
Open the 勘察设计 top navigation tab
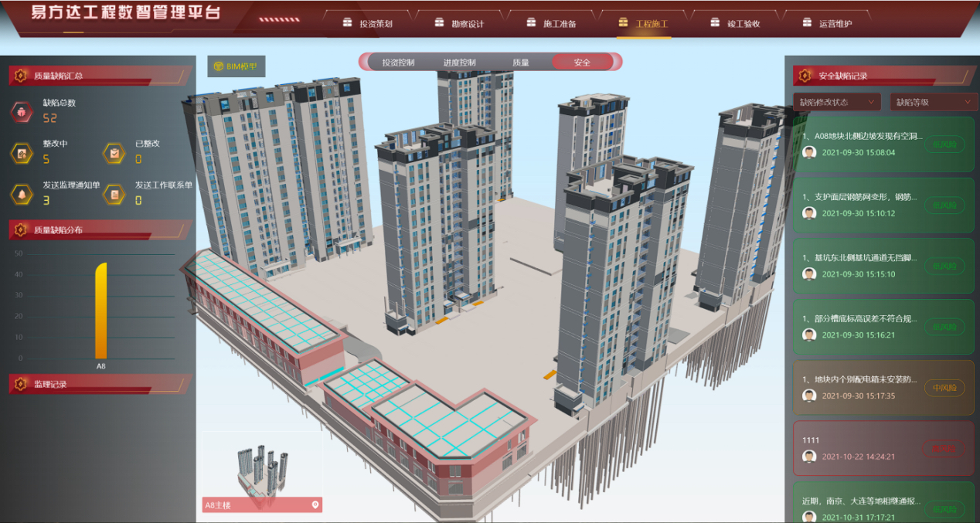pos(460,23)
